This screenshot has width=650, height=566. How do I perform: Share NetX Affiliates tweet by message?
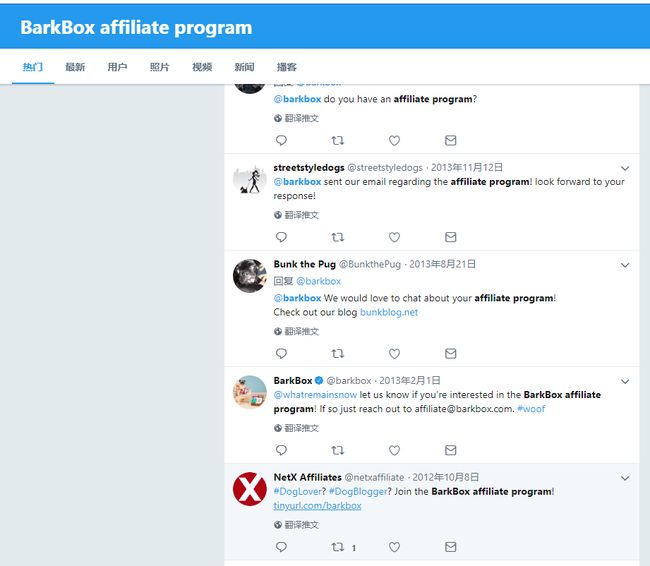451,547
